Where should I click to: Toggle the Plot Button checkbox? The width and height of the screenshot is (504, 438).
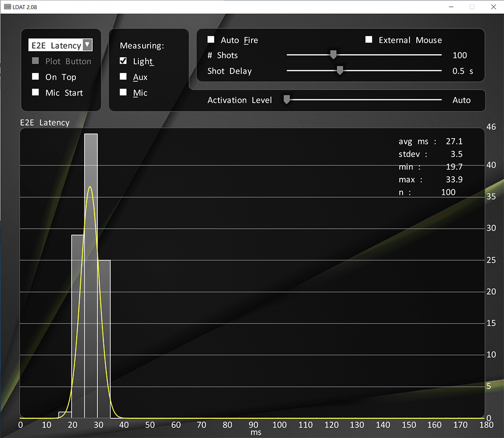pos(35,61)
